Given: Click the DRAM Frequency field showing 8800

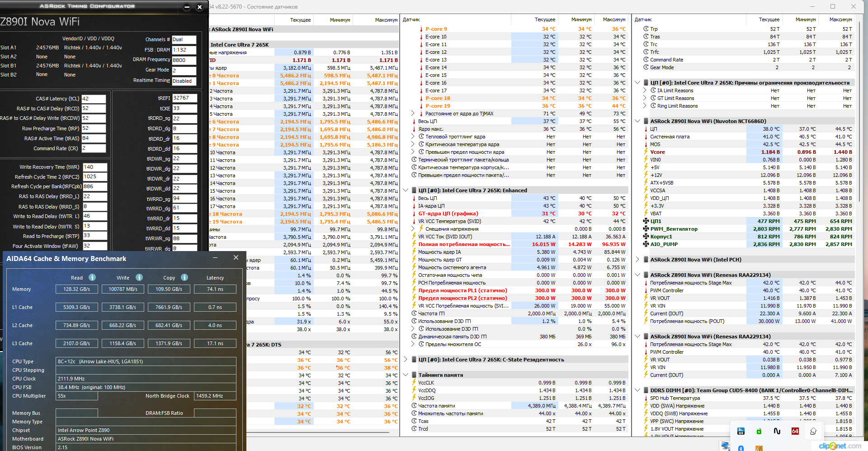Looking at the screenshot, I should click(x=184, y=60).
